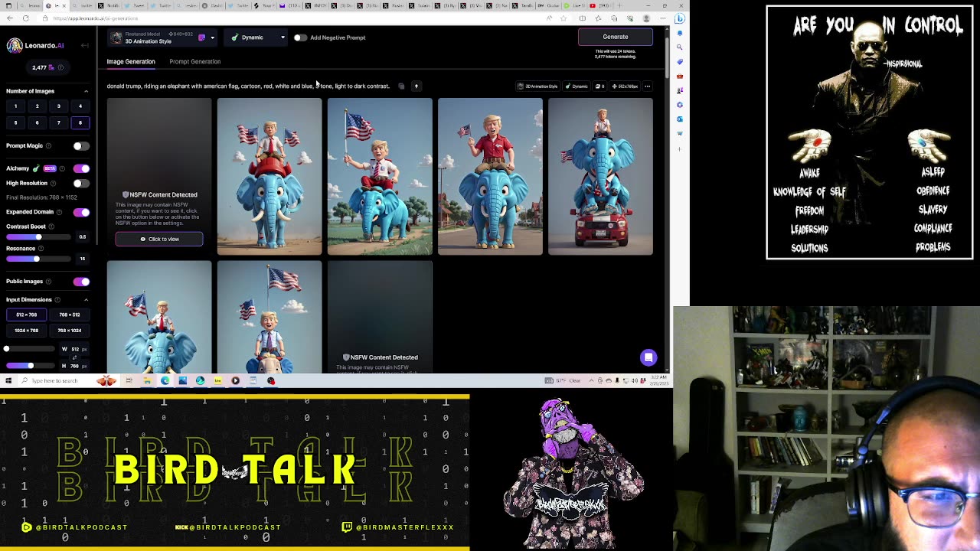Click the High Resolution info icon
980x551 pixels.
coord(53,183)
